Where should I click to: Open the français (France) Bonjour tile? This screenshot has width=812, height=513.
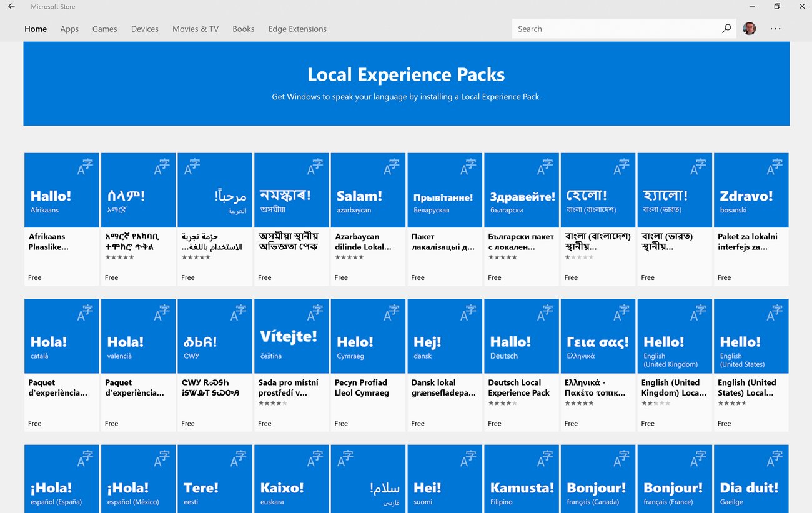[x=674, y=479]
